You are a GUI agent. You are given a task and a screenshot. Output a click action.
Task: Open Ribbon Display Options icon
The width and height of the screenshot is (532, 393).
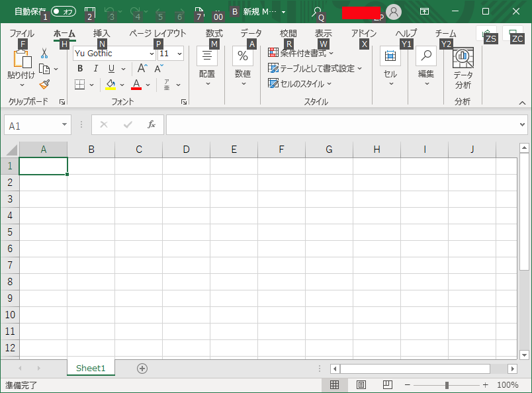424,11
